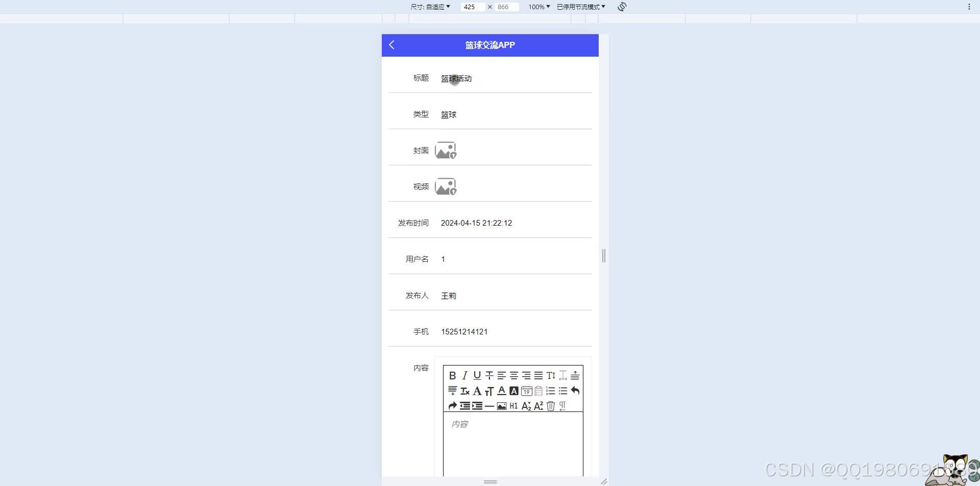Go back using the header back arrow
980x486 pixels.
tap(391, 45)
